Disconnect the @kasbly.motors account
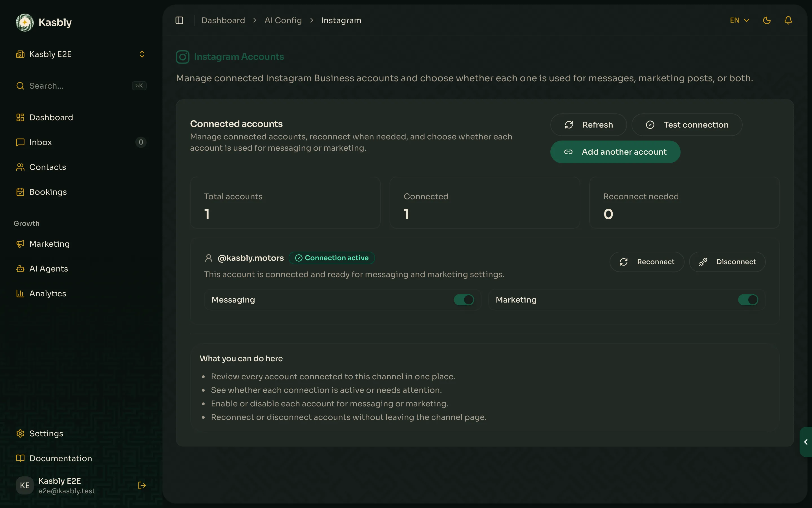Screen dimensions: 812x508 click(x=727, y=262)
